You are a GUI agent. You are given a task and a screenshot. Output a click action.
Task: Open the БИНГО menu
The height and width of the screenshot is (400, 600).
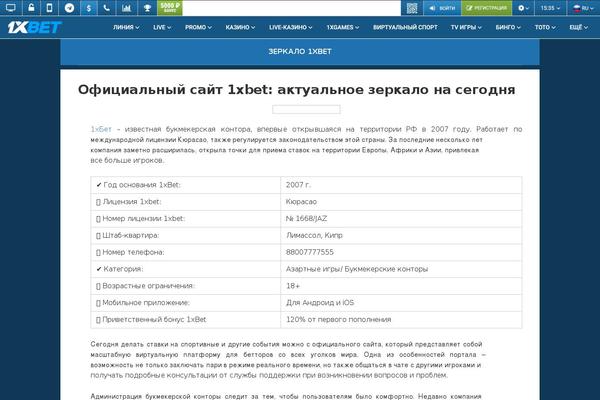pyautogui.click(x=508, y=27)
